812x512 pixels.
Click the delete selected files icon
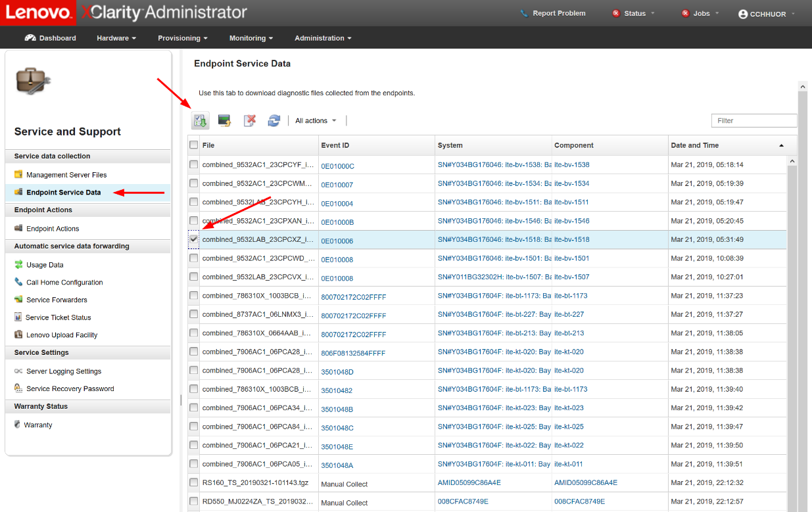(x=250, y=120)
